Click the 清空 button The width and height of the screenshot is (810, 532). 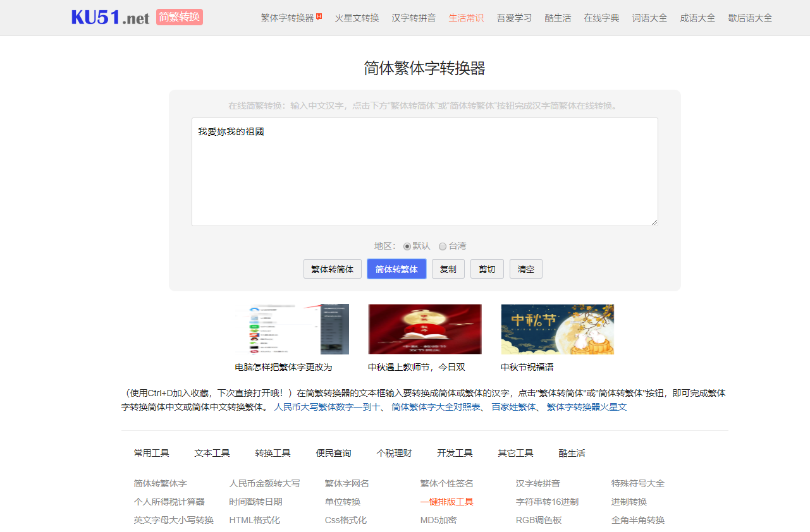pos(526,269)
